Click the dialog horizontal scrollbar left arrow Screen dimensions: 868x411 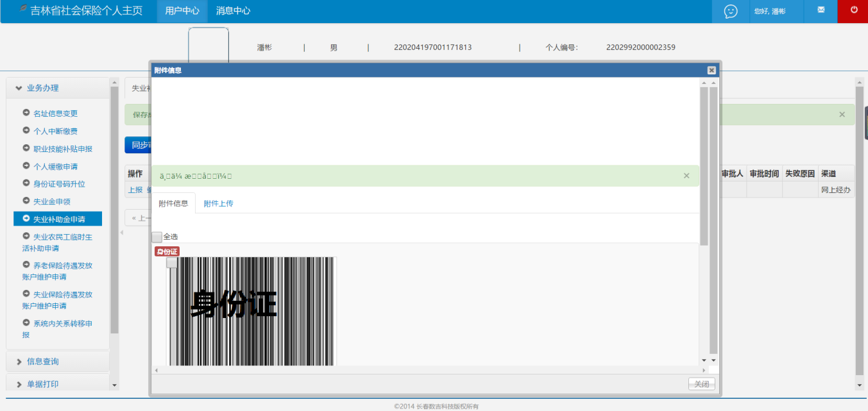click(156, 370)
